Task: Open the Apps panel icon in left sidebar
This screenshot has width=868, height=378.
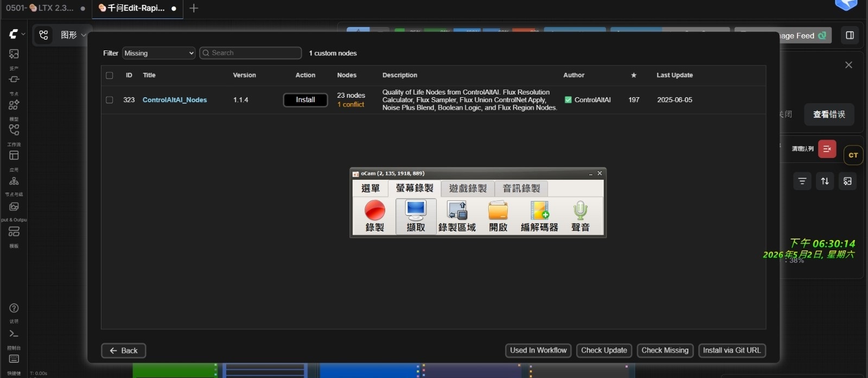Action: click(x=14, y=155)
